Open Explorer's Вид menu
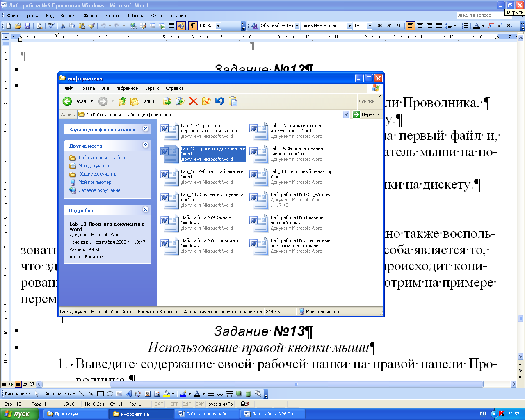The width and height of the screenshot is (525, 420). (105, 88)
